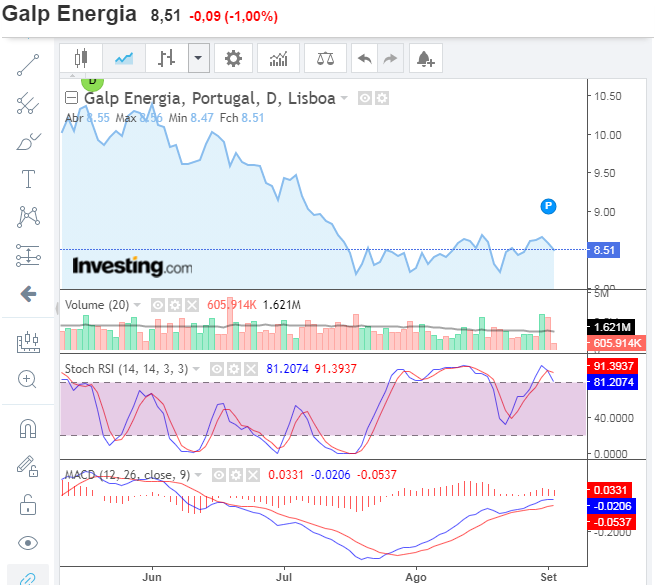Select the measure ruler tool
The image size is (655, 585).
coord(28,342)
